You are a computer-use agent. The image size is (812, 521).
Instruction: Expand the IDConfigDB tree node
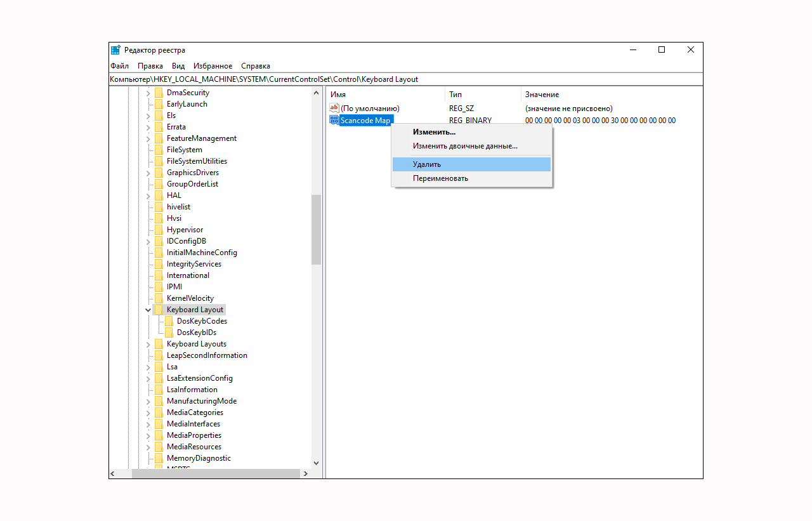click(148, 241)
